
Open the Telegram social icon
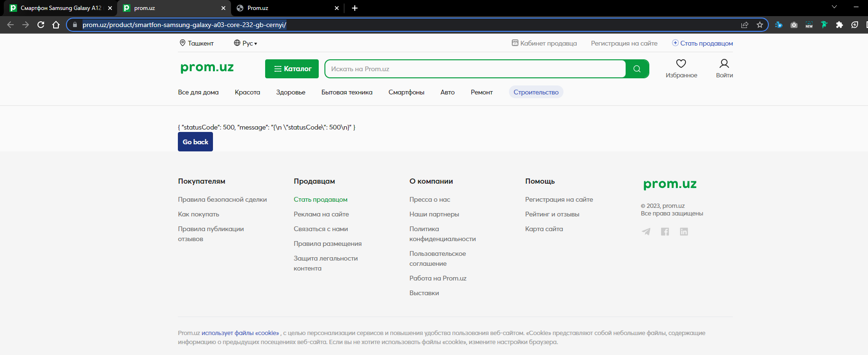tap(646, 232)
